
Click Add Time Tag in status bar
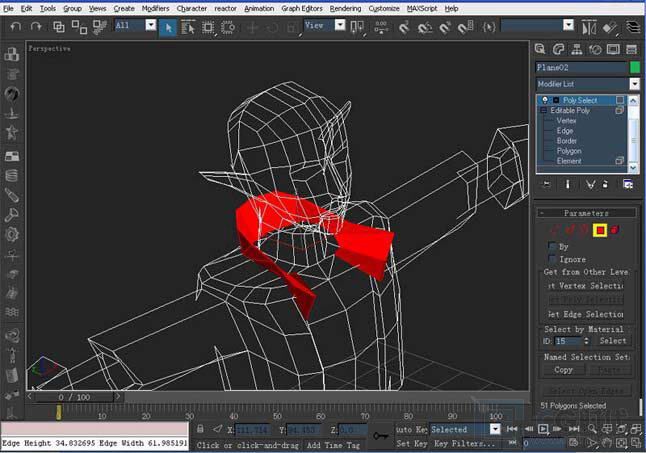tap(333, 445)
